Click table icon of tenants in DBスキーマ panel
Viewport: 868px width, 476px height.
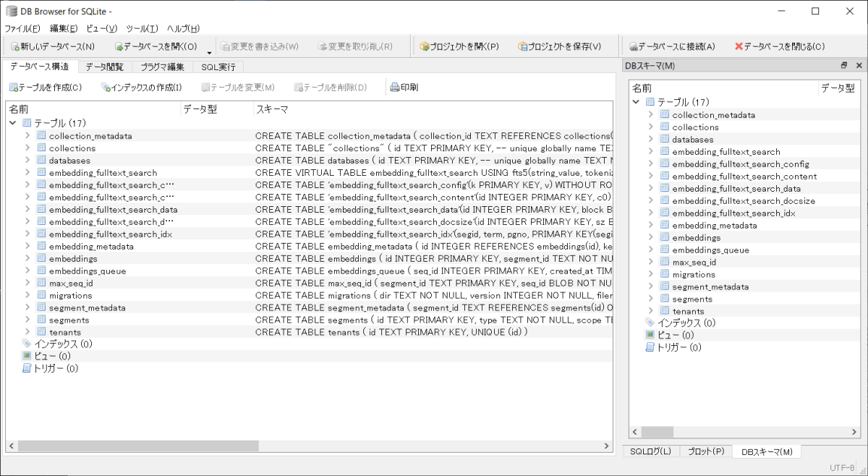pos(664,311)
